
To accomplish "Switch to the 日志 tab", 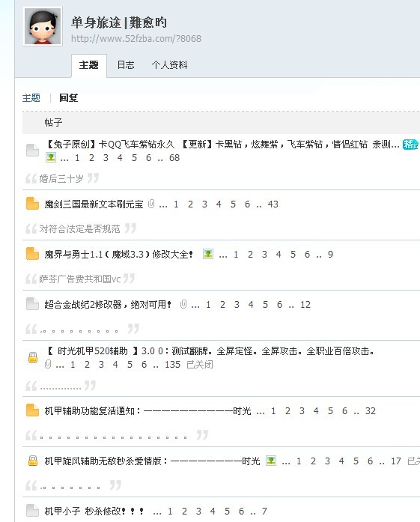I will [x=126, y=65].
